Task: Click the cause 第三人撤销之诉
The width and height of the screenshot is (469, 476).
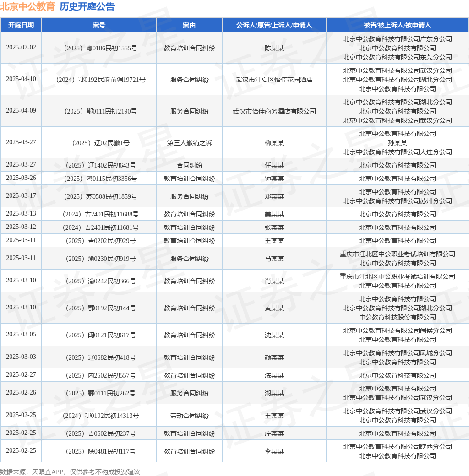Action: click(189, 143)
